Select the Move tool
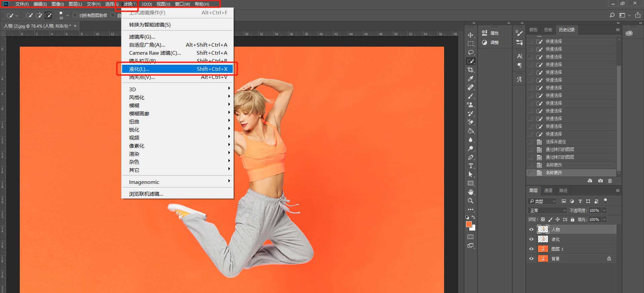This screenshot has height=293, width=644. (471, 35)
